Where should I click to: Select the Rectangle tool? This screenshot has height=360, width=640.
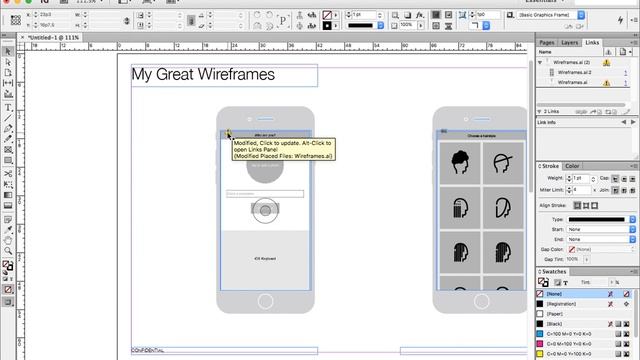[x=8, y=160]
